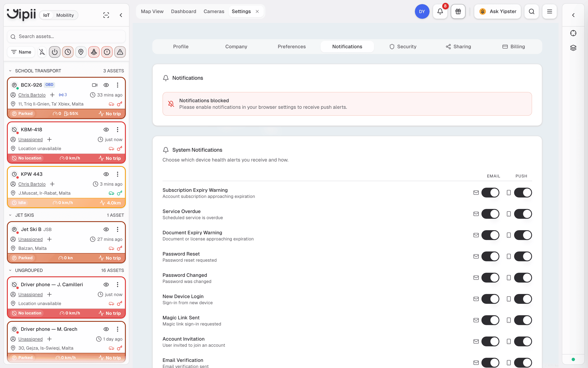
Task: Open the search magnifier in top bar
Action: [531, 11]
